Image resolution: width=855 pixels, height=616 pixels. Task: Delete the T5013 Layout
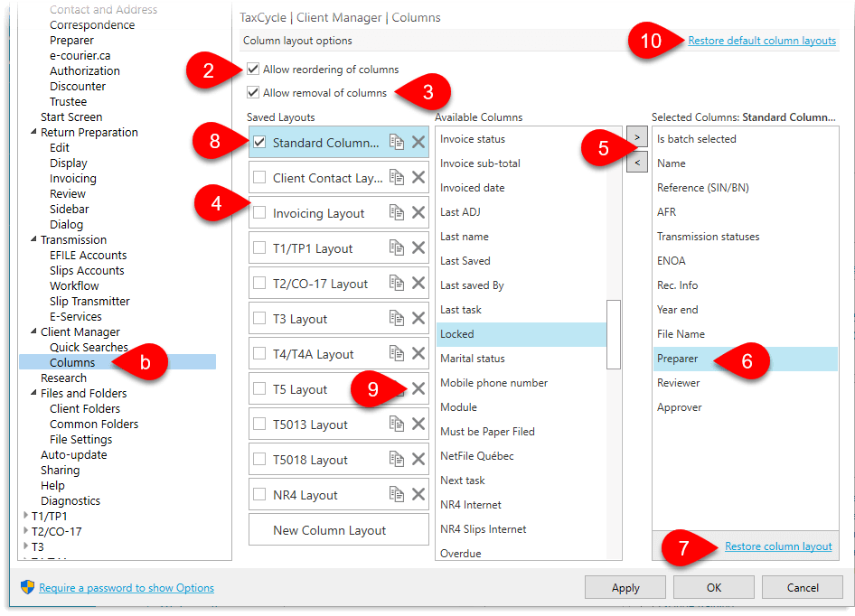click(418, 425)
